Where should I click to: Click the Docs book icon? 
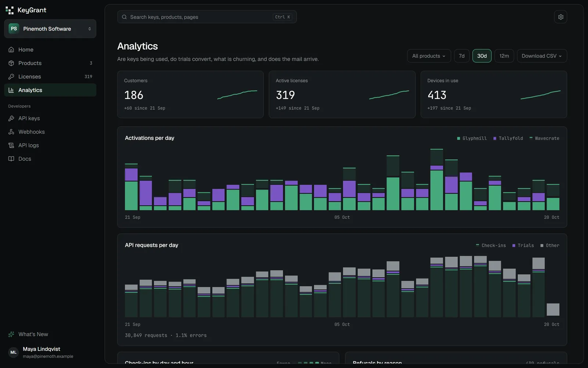tap(11, 159)
